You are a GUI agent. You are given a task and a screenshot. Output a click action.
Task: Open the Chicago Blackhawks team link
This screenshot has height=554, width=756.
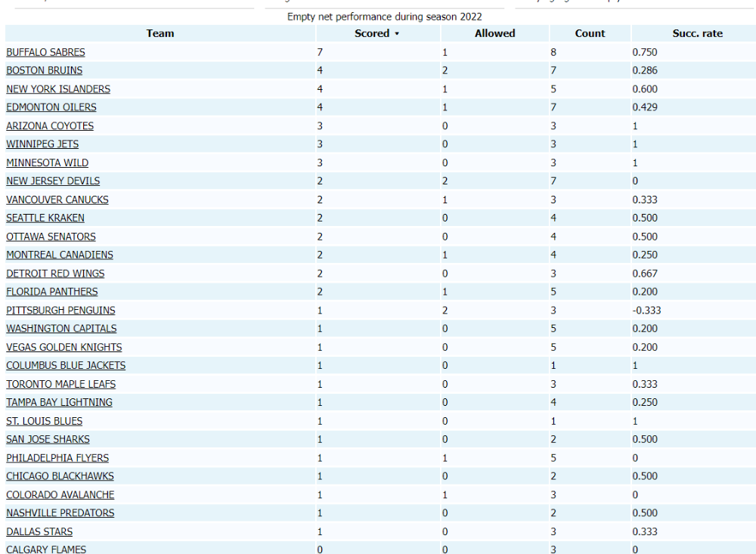[60, 476]
